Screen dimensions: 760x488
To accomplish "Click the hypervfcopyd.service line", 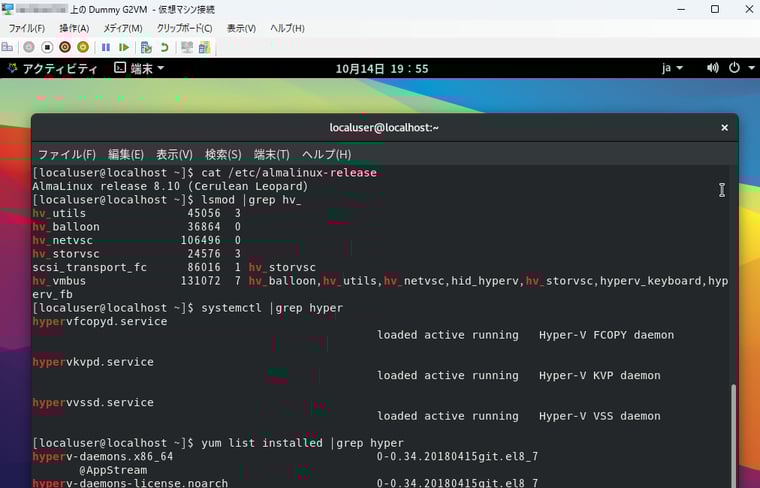I will pos(100,321).
